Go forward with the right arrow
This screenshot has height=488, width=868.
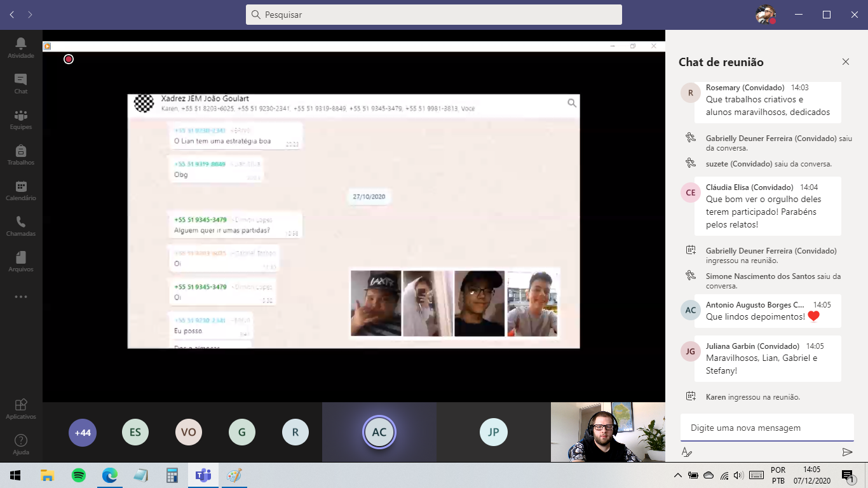point(30,14)
